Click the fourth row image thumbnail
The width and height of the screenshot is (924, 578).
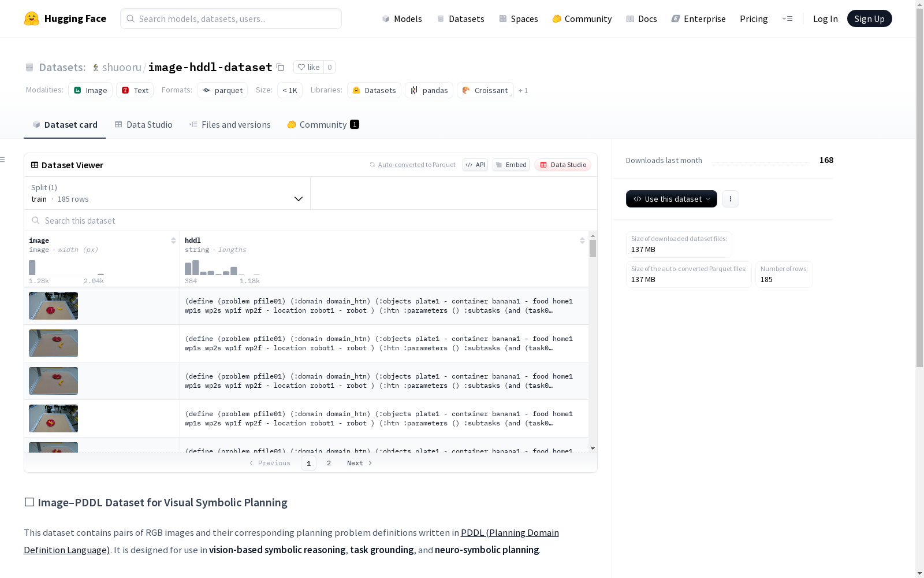(53, 418)
